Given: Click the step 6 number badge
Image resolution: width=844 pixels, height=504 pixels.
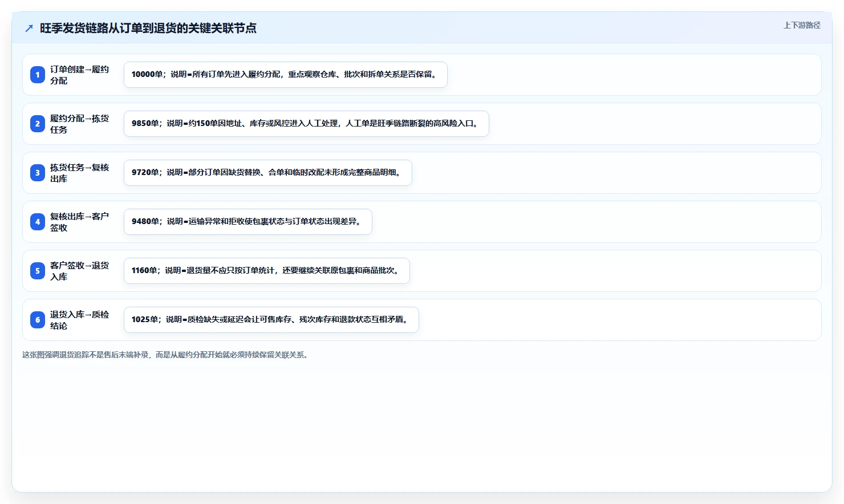Looking at the screenshot, I should [38, 320].
